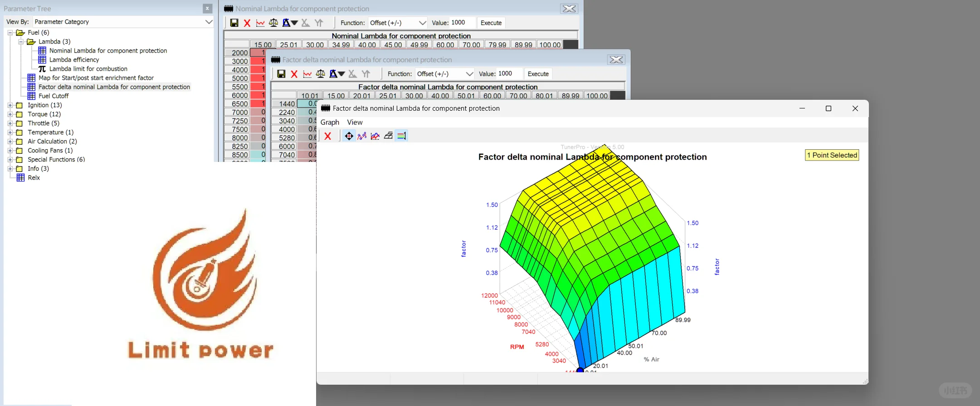Click the red X icon in the 3D graph toolbar
Screen dimensions: 980x406
pos(328,136)
